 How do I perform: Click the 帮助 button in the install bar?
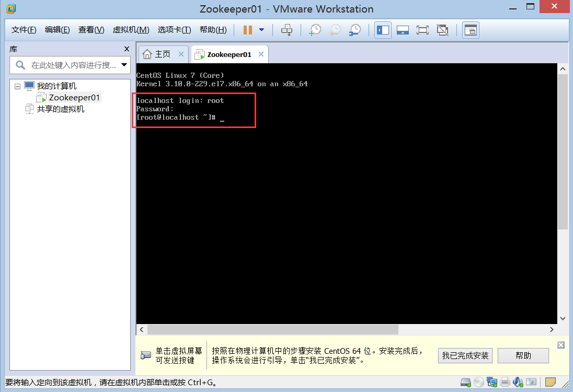point(523,355)
